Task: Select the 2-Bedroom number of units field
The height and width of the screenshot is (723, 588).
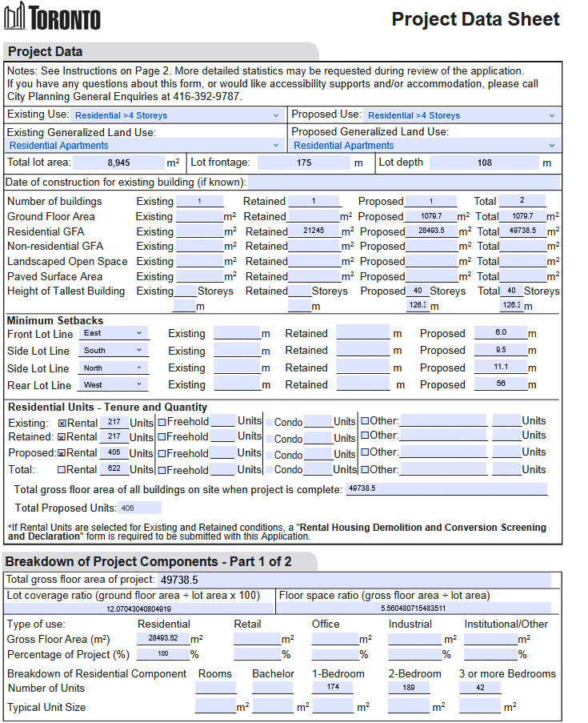Action: coord(409,688)
